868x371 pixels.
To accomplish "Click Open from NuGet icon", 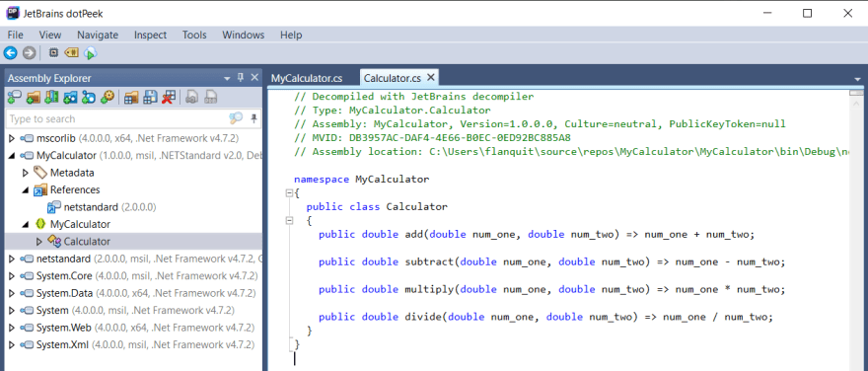I will [70, 98].
